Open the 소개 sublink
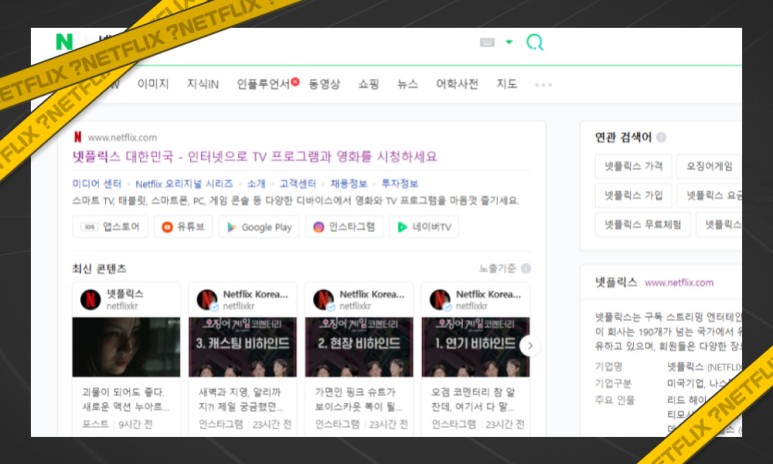This screenshot has width=773, height=464. point(256,183)
